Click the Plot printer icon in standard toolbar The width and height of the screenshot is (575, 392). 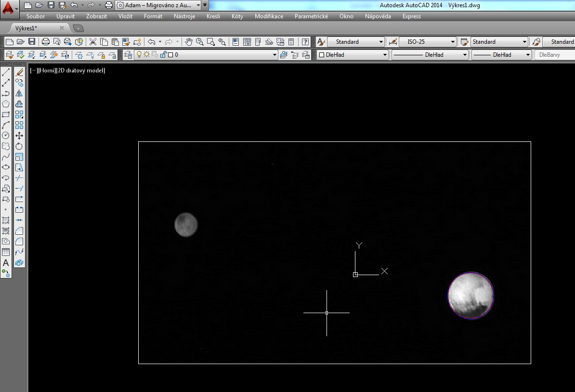click(45, 42)
